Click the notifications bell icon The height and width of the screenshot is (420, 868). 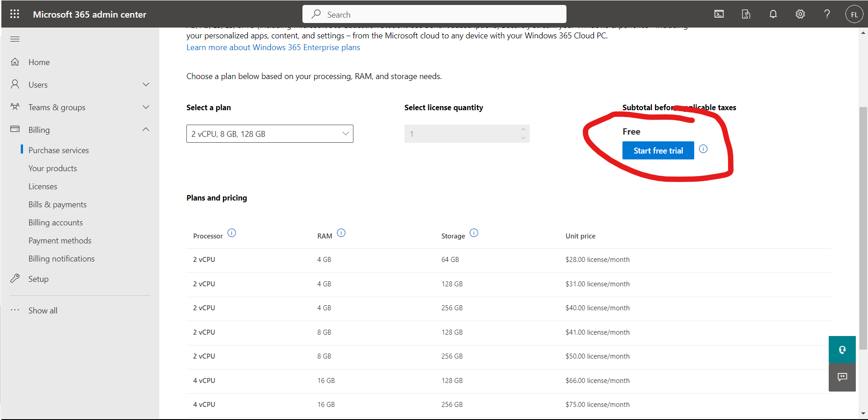[x=773, y=14]
